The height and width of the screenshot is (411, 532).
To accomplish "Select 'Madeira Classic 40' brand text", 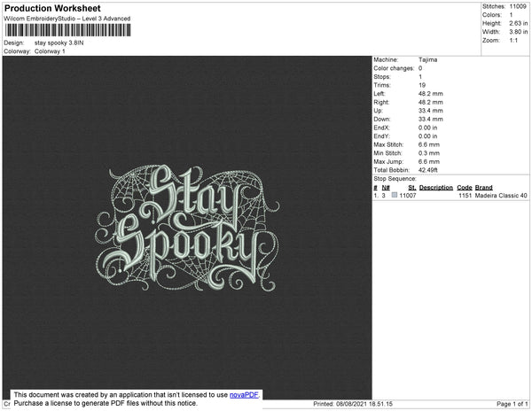I will (x=501, y=196).
